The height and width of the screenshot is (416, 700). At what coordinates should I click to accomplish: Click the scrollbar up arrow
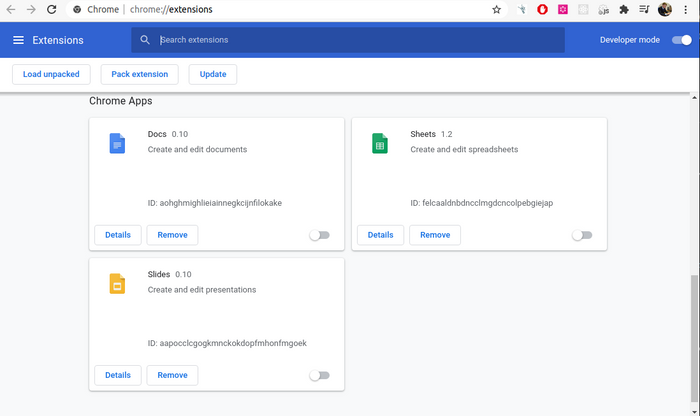[x=694, y=97]
